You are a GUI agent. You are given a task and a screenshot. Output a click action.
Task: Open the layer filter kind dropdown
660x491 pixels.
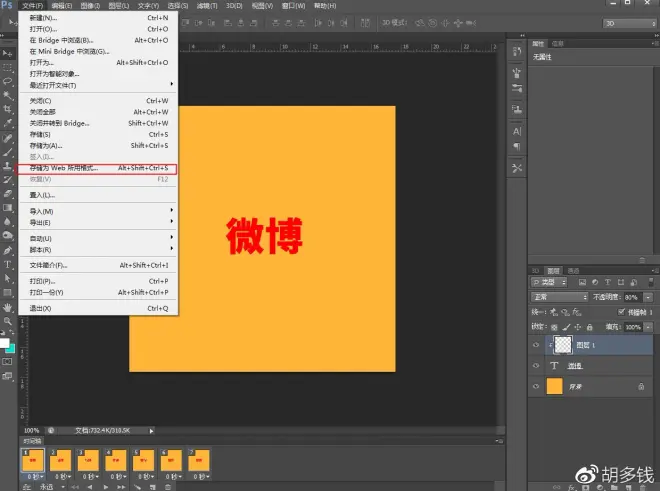click(x=549, y=282)
